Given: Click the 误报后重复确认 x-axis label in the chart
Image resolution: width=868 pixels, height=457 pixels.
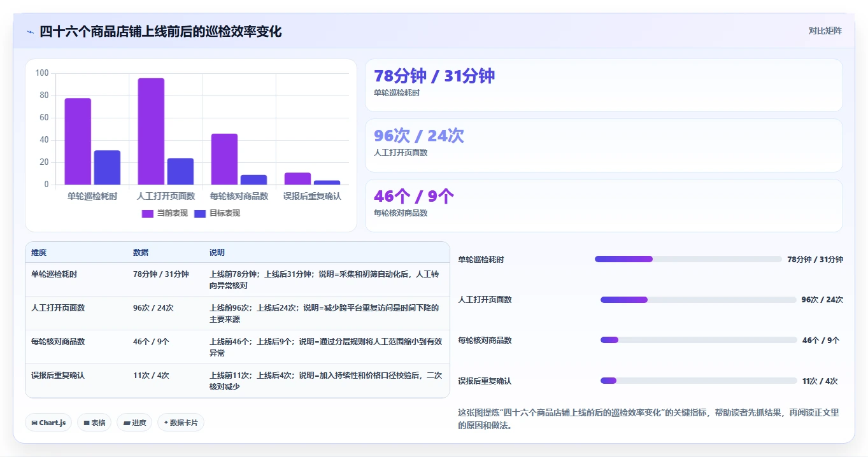Looking at the screenshot, I should coord(312,196).
